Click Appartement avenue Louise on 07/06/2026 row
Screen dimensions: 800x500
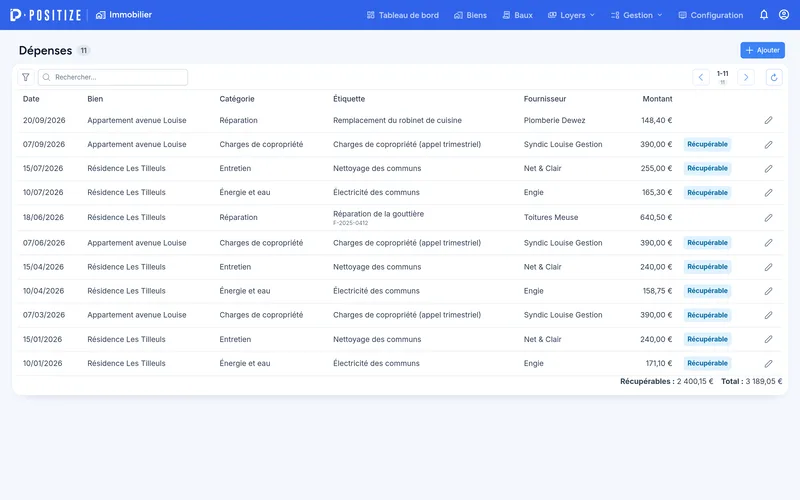[x=137, y=243]
